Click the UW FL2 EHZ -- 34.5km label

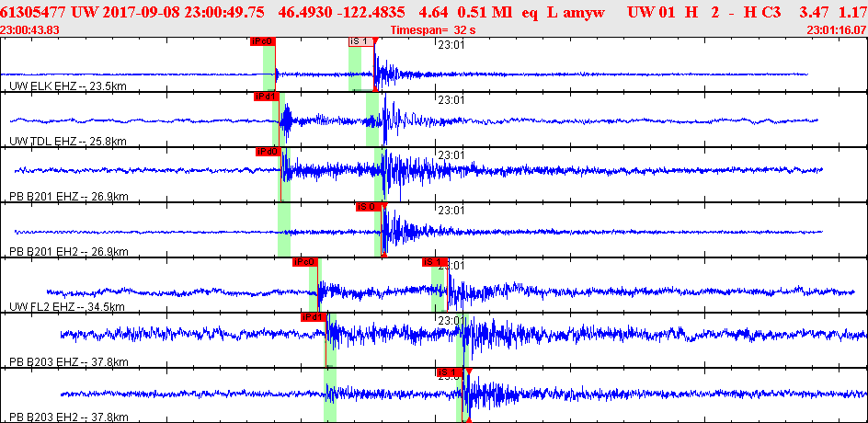click(67, 307)
